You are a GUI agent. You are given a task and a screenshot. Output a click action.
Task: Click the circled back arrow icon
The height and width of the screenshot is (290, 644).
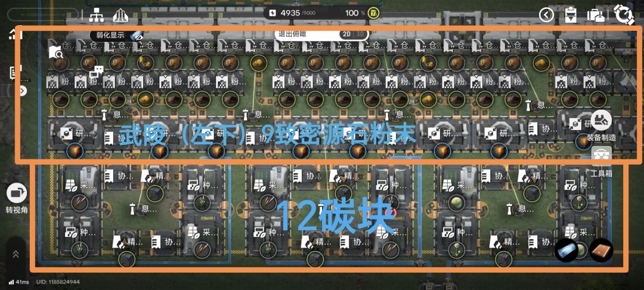pyautogui.click(x=546, y=15)
